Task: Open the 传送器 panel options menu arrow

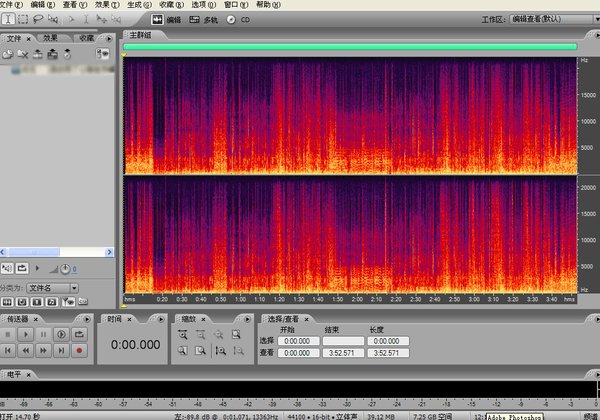Action: coord(87,319)
